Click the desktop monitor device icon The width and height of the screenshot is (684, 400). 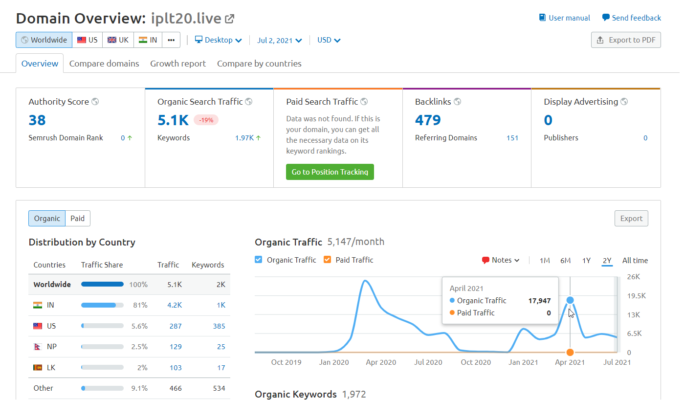click(198, 40)
